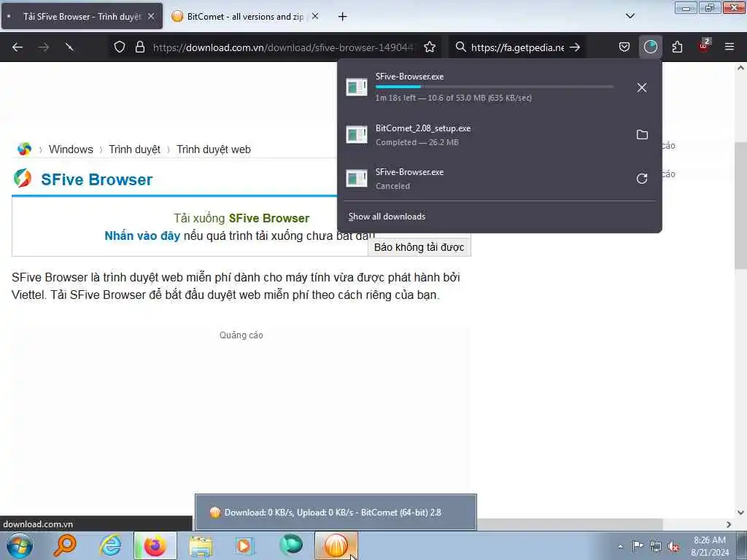Click the horizontal scroll right arrow

point(729,524)
